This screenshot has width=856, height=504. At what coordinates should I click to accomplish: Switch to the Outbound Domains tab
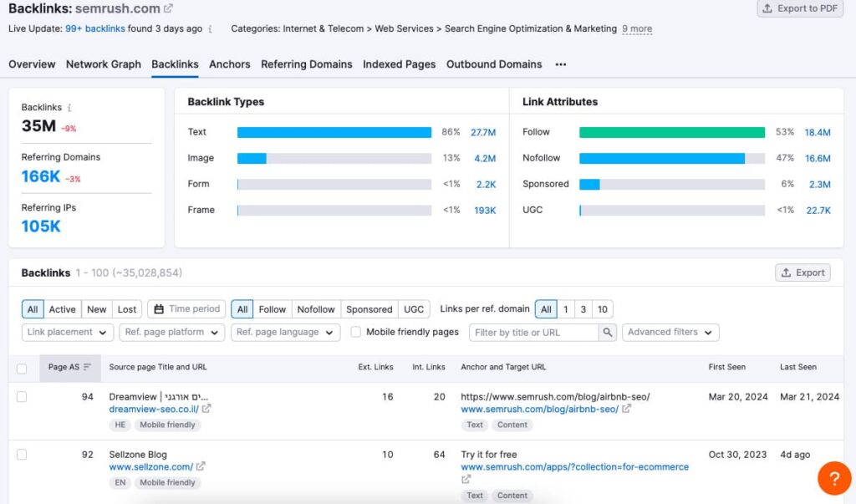click(494, 64)
